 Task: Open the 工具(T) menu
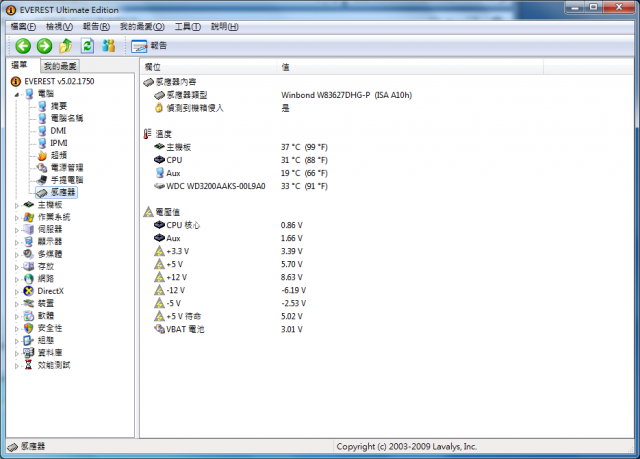coord(187,27)
